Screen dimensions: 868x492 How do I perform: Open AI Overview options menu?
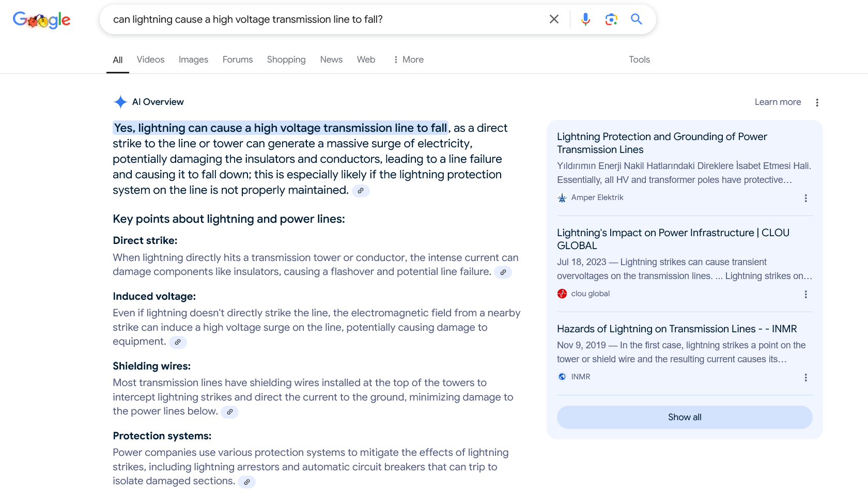[x=817, y=102]
